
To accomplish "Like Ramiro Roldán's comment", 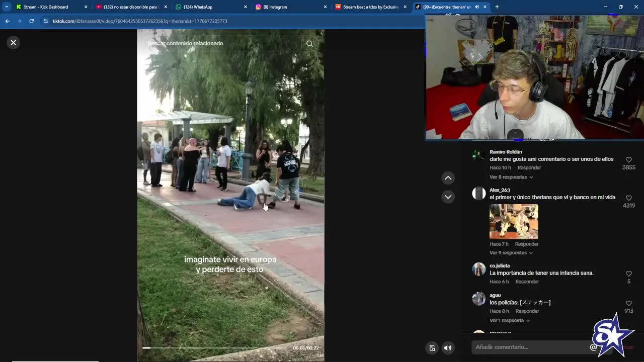I will click(x=628, y=160).
